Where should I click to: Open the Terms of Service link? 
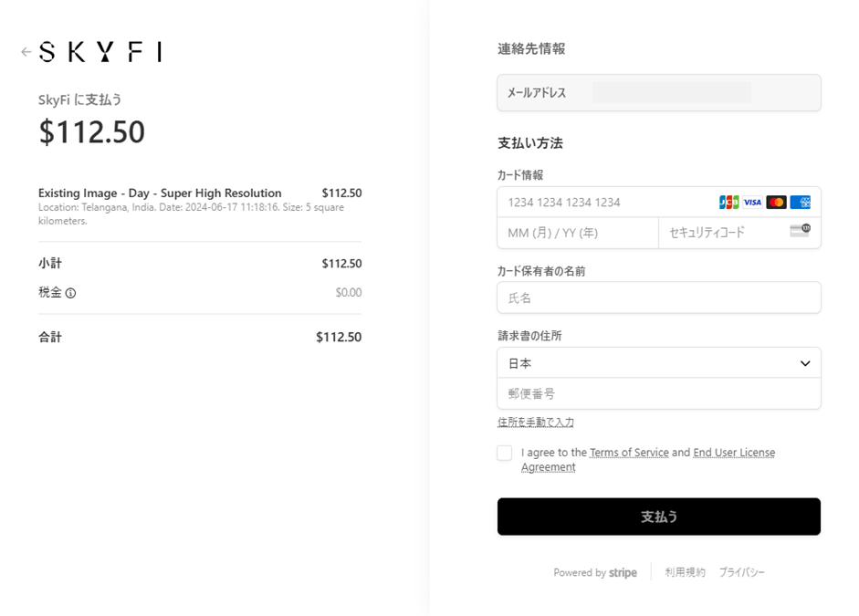pos(629,453)
